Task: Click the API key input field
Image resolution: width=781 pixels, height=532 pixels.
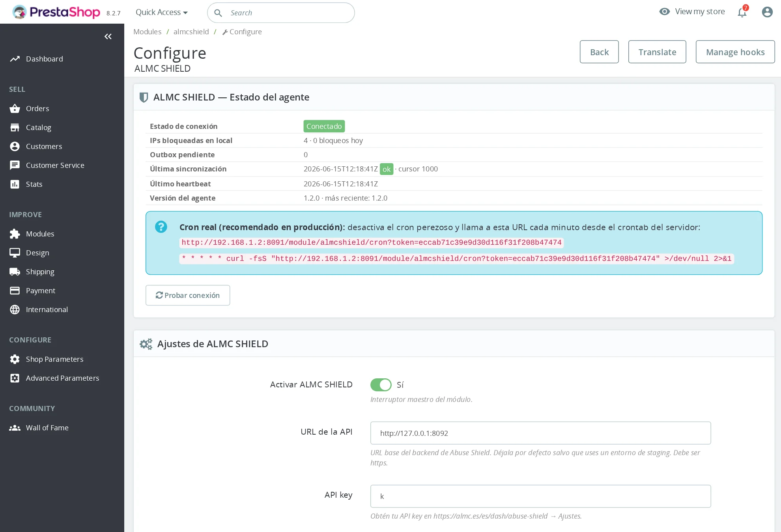Action: 540,497
